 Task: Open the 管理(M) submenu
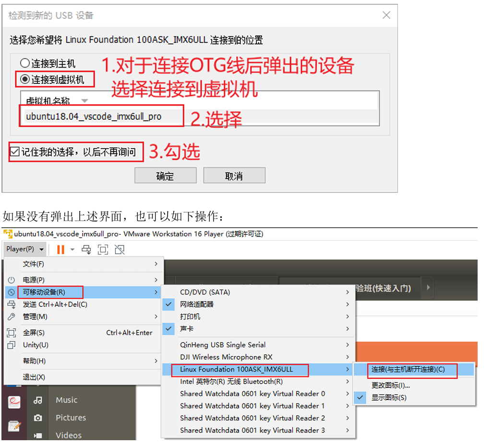coord(84,316)
